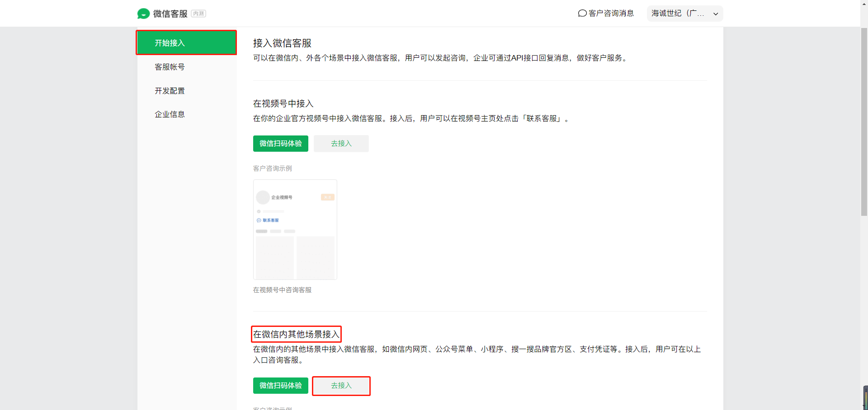
Task: Click 去接入 under 在视频号中接入
Action: click(x=341, y=144)
